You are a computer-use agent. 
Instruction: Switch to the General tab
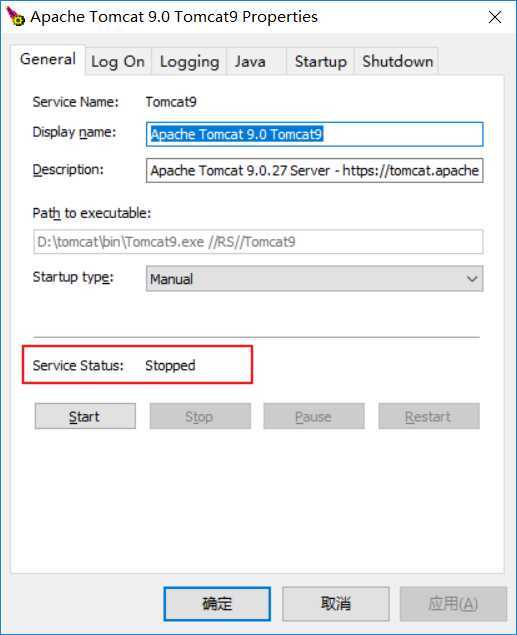pos(48,60)
